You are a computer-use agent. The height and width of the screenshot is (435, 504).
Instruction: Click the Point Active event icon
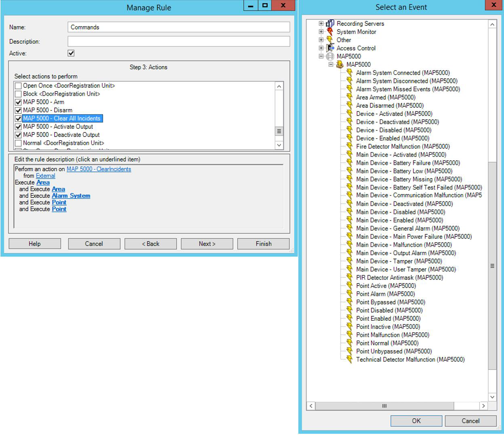point(350,286)
